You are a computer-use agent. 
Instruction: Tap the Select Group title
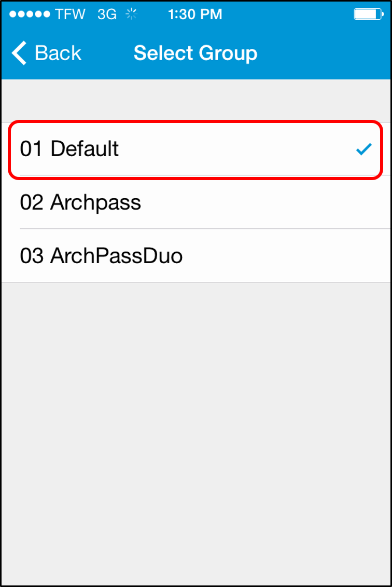point(195,53)
